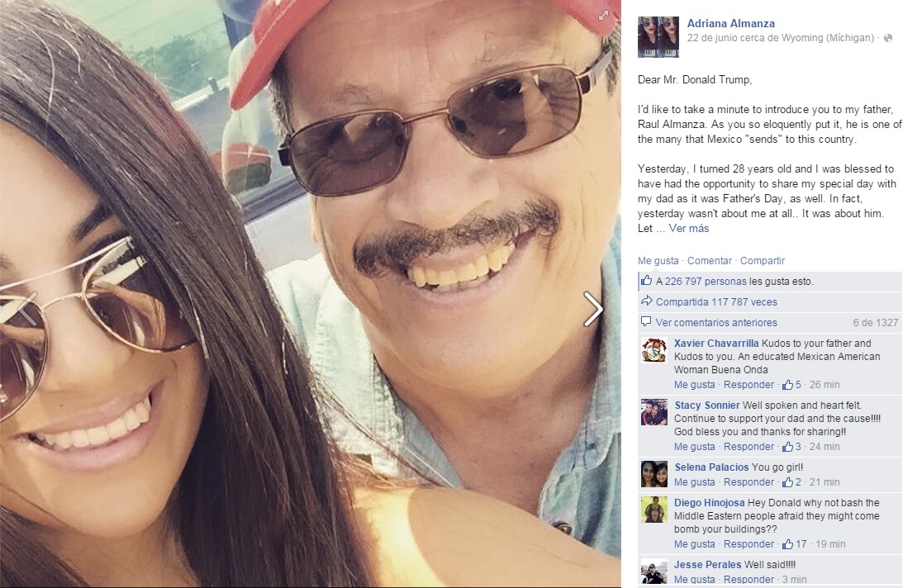Screen dimensions: 903x588
Task: Open Compartida 117 787 veces shares list
Action: [716, 301]
